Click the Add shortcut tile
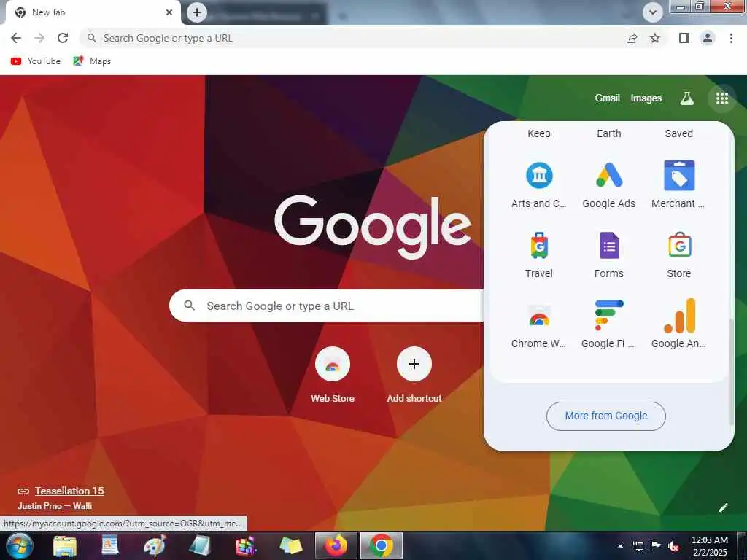Image resolution: width=747 pixels, height=560 pixels. 414,376
